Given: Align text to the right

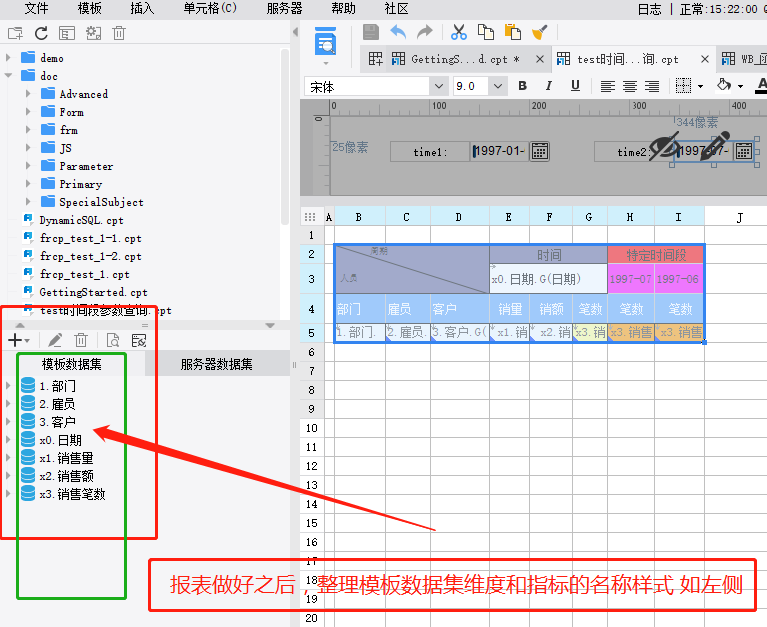Looking at the screenshot, I should point(652,87).
